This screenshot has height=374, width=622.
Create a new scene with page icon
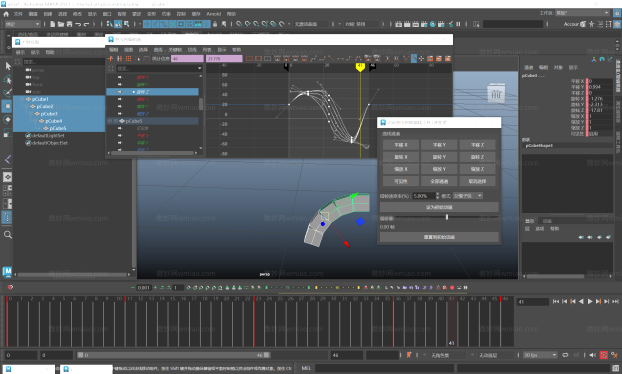pyautogui.click(x=52, y=24)
